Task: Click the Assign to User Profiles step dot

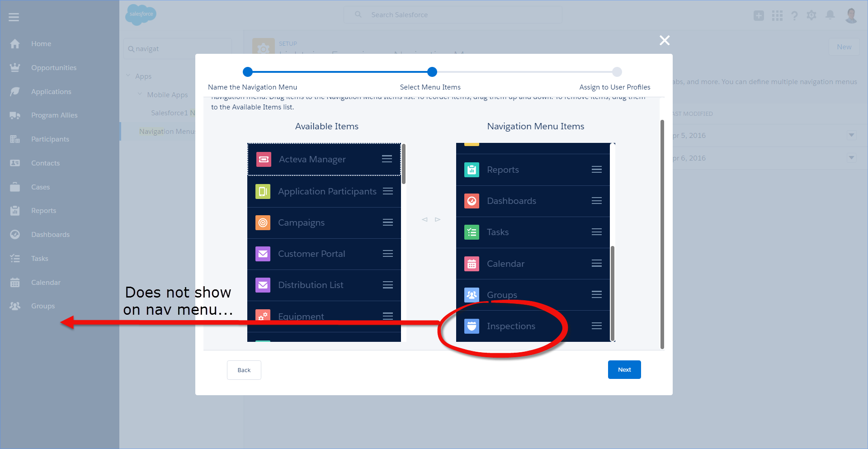Action: (x=617, y=71)
